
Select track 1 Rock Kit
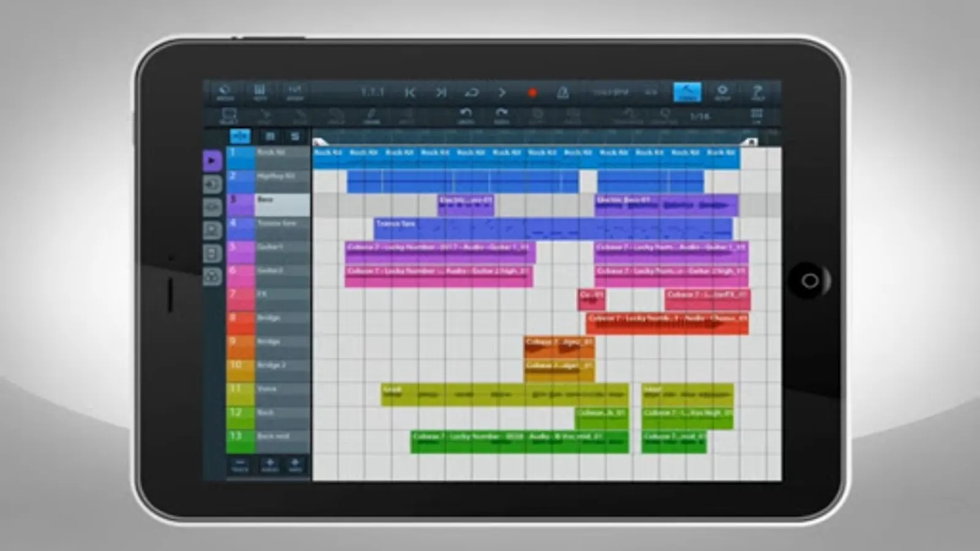282,158
